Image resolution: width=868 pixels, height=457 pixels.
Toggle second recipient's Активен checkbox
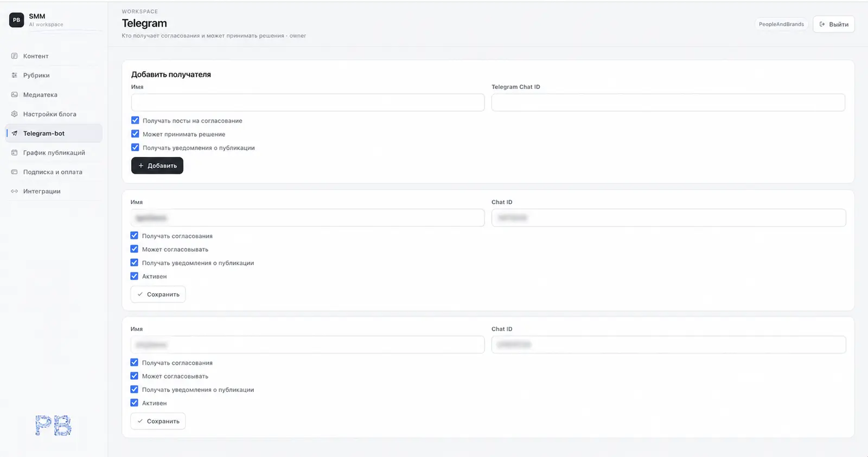point(135,403)
